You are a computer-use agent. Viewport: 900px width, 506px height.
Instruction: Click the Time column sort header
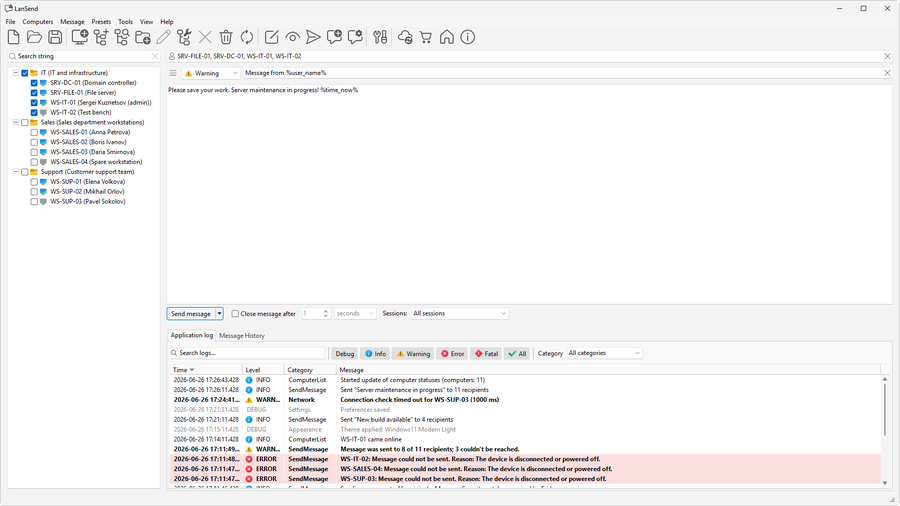pos(206,370)
